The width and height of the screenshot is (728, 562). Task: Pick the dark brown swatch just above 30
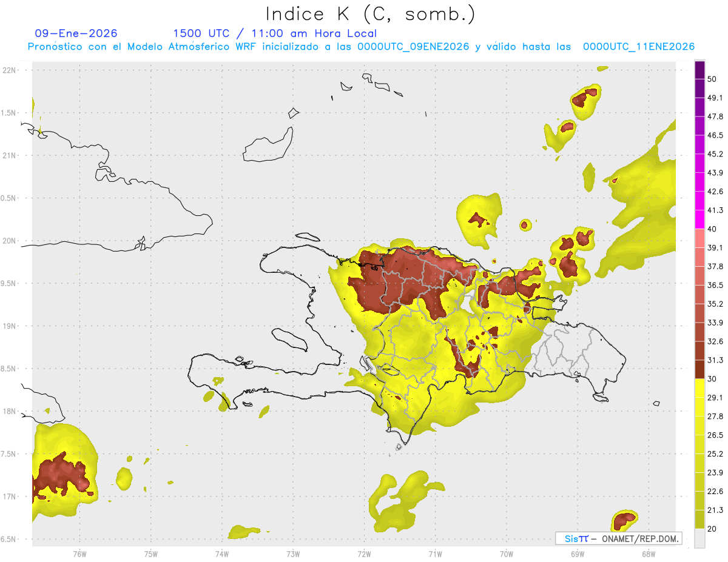tap(699, 370)
